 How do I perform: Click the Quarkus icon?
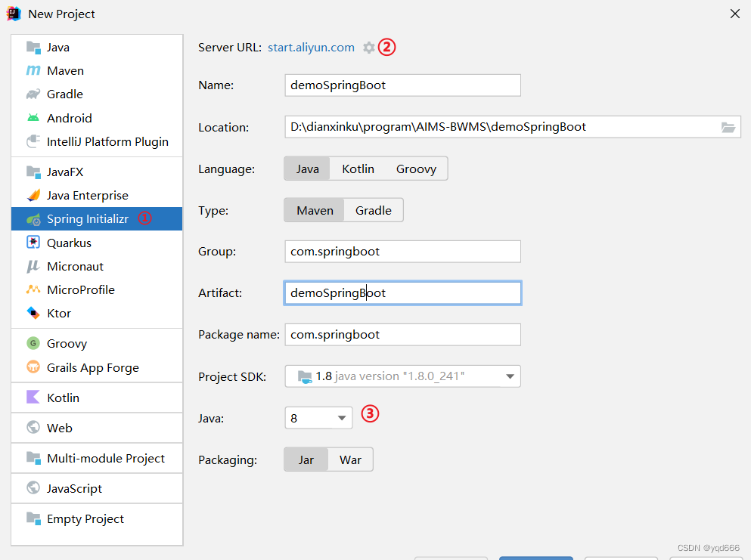click(x=33, y=243)
